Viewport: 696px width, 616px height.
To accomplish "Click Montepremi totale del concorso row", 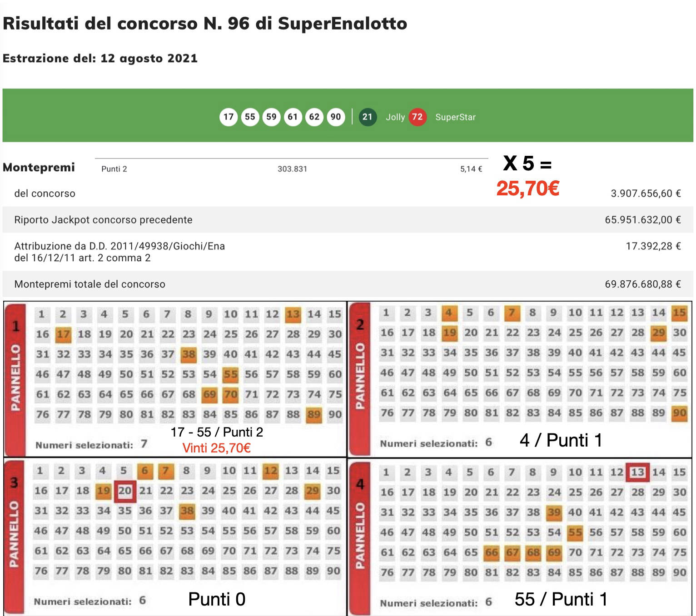I will pyautogui.click(x=348, y=284).
